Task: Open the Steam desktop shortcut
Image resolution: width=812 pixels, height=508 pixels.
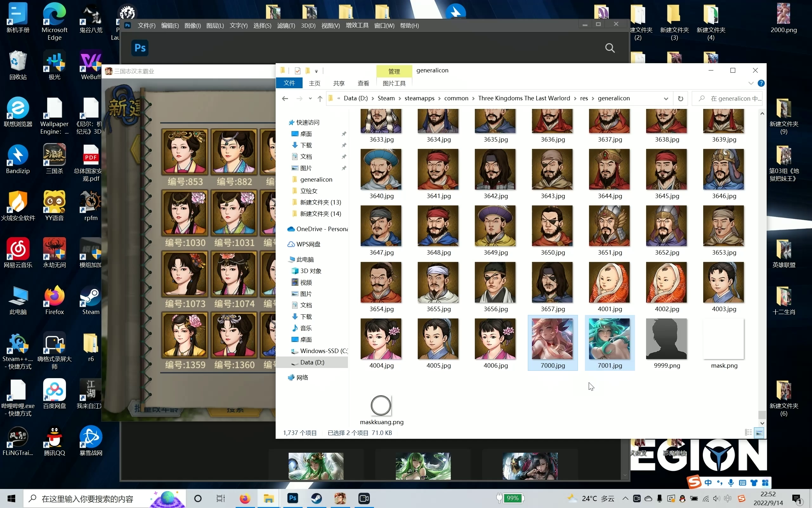Action: [91, 300]
